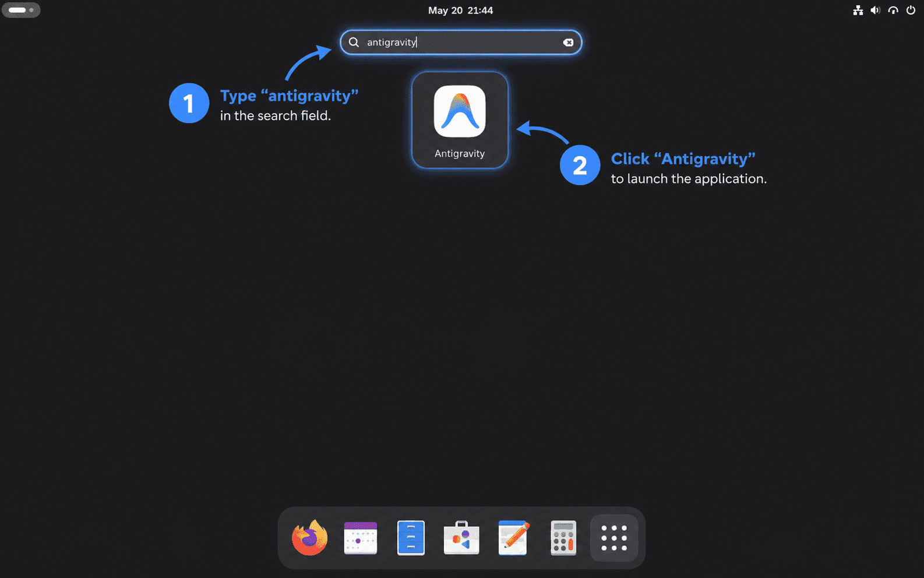
Task: Open the clock and date menu
Action: click(460, 10)
